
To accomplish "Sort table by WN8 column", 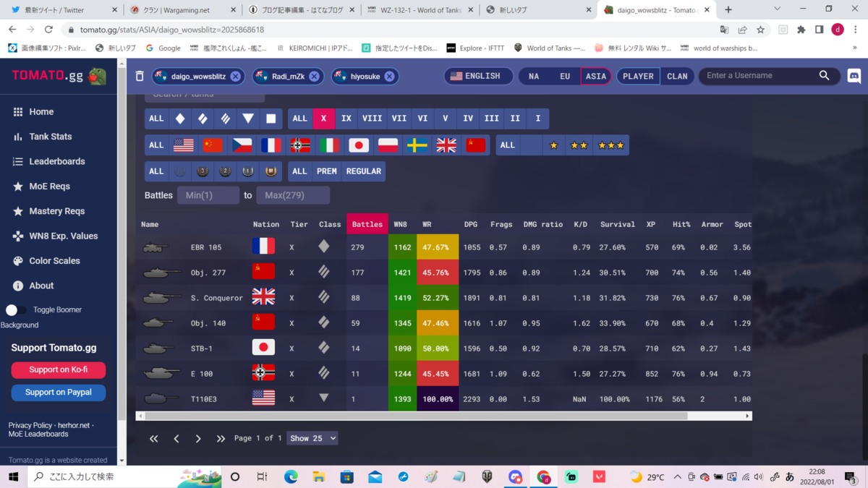I will pyautogui.click(x=401, y=224).
